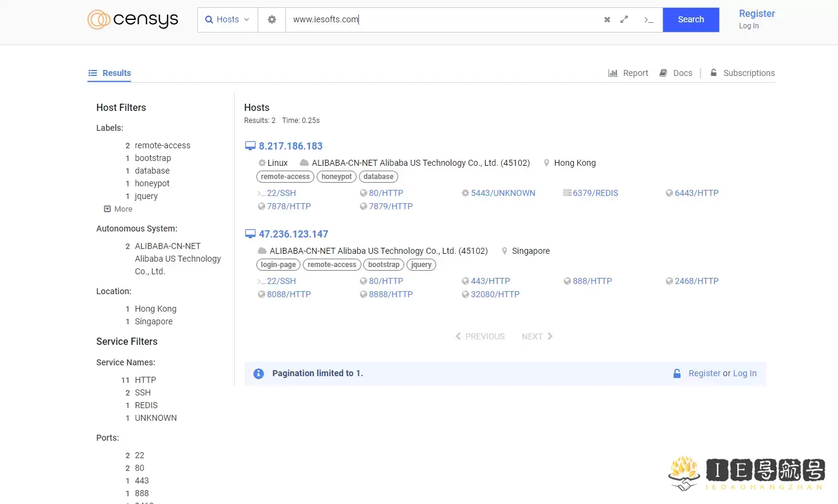This screenshot has height=504, width=838.
Task: Open 5443/UNKNOWN service on first host
Action: 498,193
